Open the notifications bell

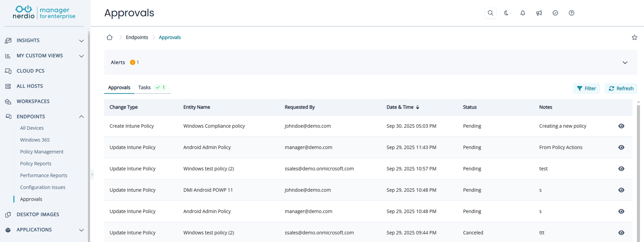click(523, 13)
